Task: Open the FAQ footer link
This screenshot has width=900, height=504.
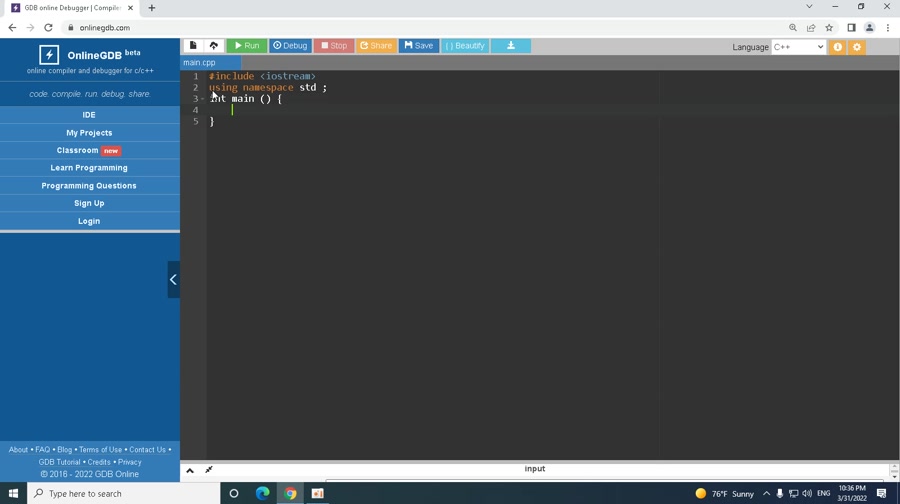Action: point(42,449)
